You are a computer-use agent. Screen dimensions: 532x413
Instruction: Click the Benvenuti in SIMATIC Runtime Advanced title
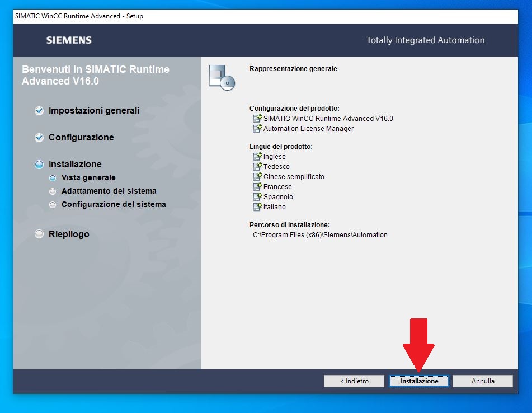pos(96,75)
